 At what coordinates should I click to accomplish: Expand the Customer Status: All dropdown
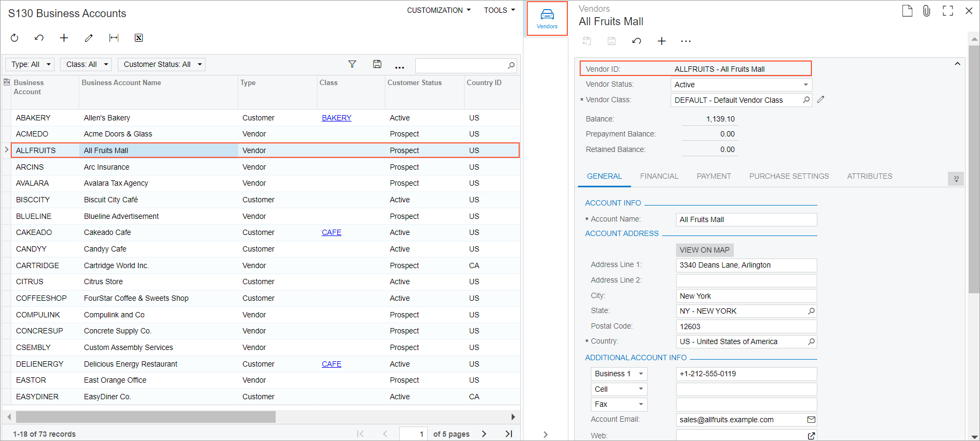click(x=162, y=64)
